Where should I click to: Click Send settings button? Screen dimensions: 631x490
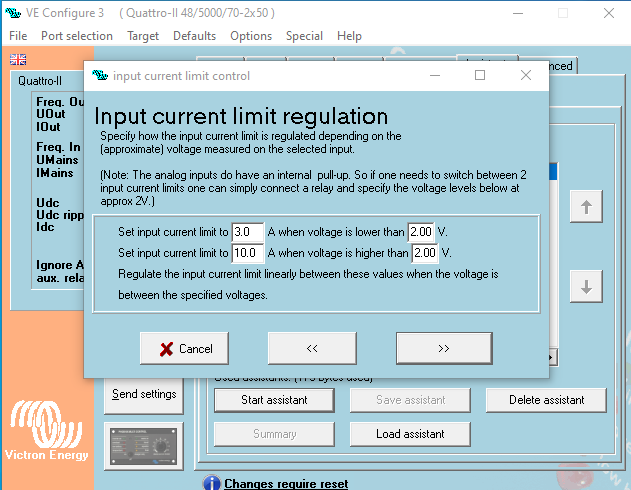(144, 394)
